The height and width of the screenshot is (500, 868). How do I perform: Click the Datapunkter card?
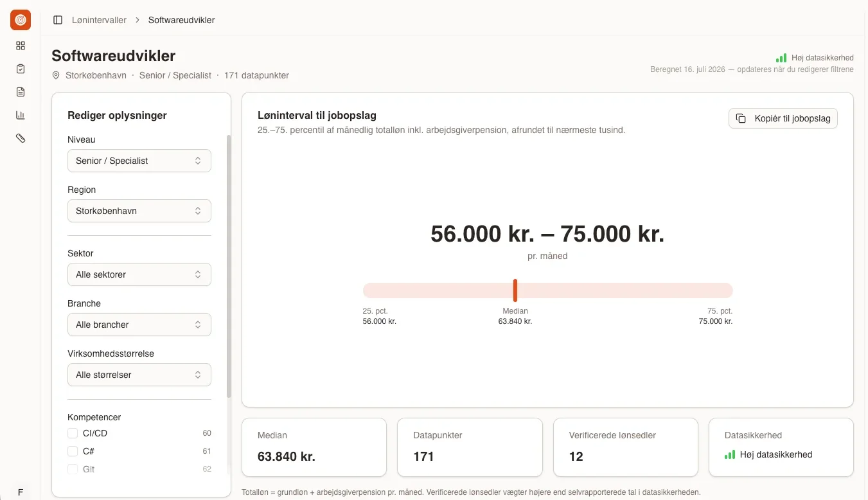(470, 447)
